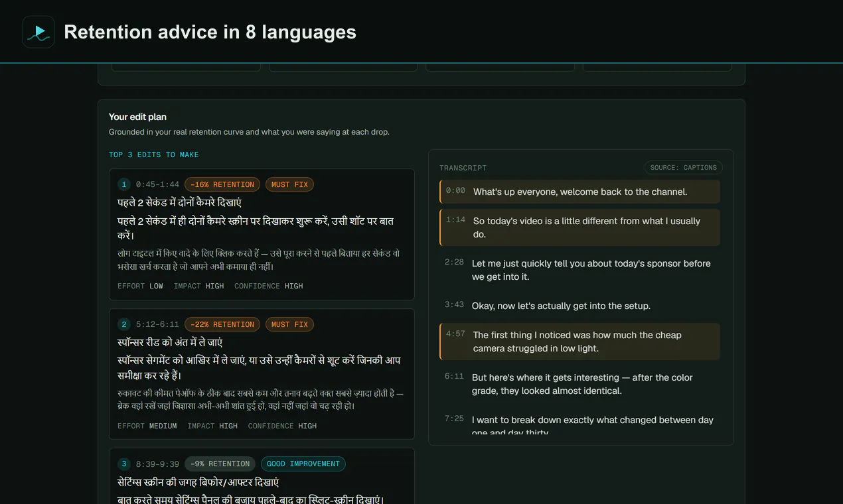Select the -22% RETENTION badge
The image size is (843, 504).
pos(222,324)
